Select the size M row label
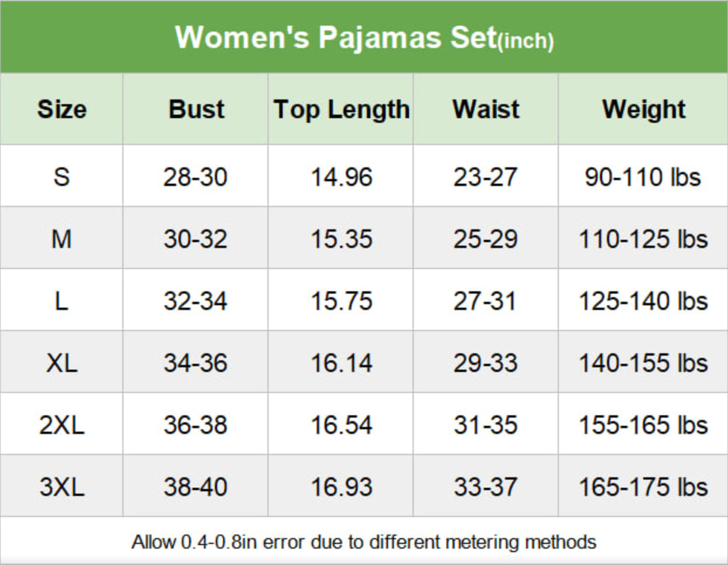728x565 pixels. [x=61, y=239]
